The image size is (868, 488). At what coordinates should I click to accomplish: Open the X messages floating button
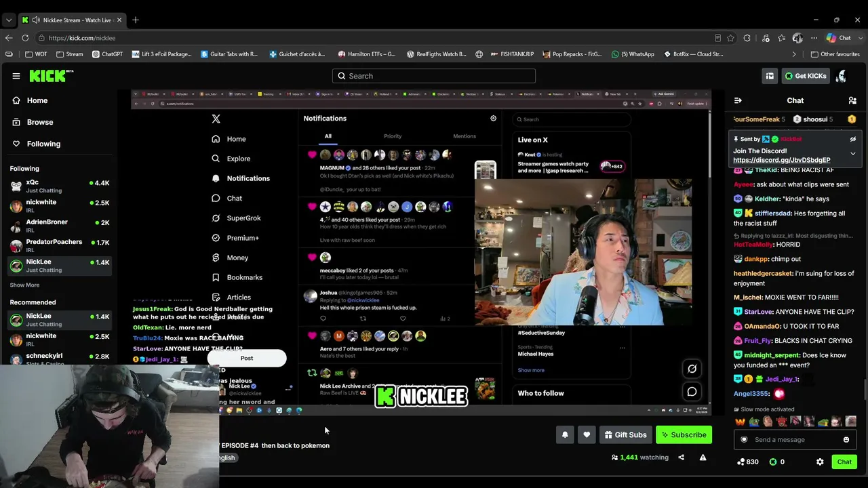[x=692, y=391]
